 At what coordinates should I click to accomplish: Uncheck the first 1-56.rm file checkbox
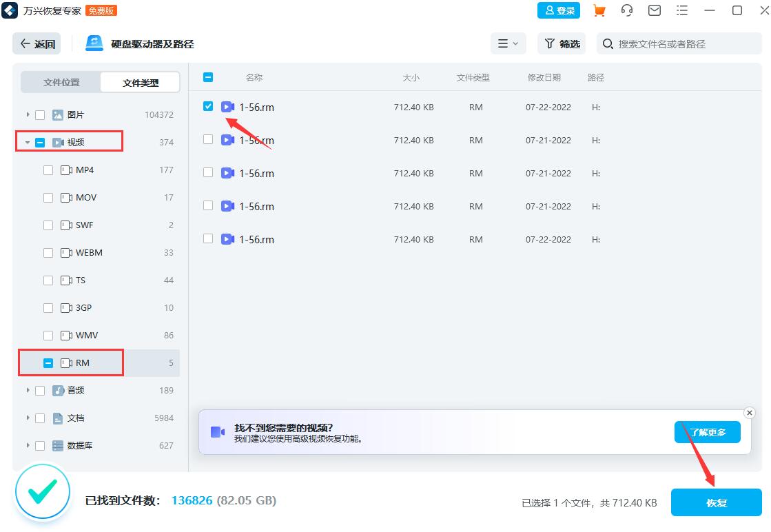(x=208, y=107)
